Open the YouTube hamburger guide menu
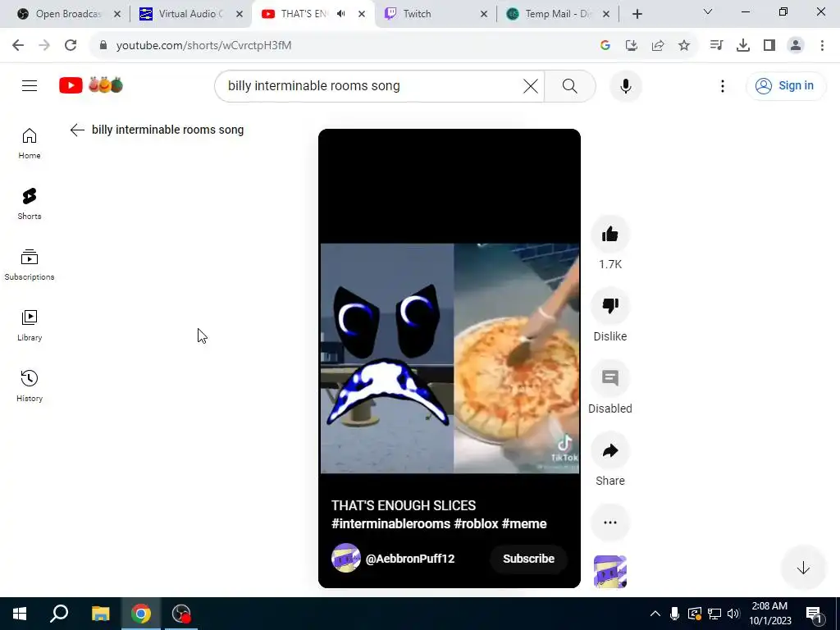Image resolution: width=840 pixels, height=630 pixels. (x=30, y=85)
